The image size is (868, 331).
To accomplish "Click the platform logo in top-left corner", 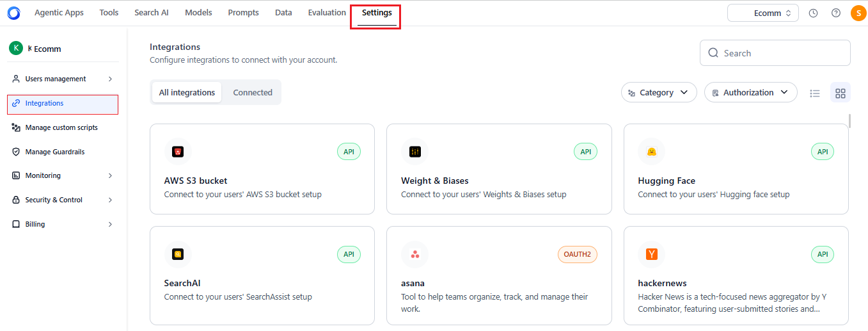I will 13,13.
